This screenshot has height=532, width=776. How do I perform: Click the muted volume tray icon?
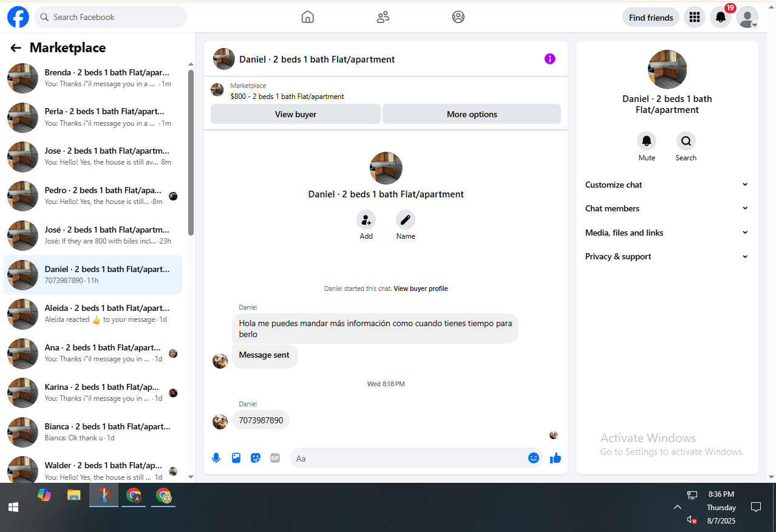click(692, 520)
